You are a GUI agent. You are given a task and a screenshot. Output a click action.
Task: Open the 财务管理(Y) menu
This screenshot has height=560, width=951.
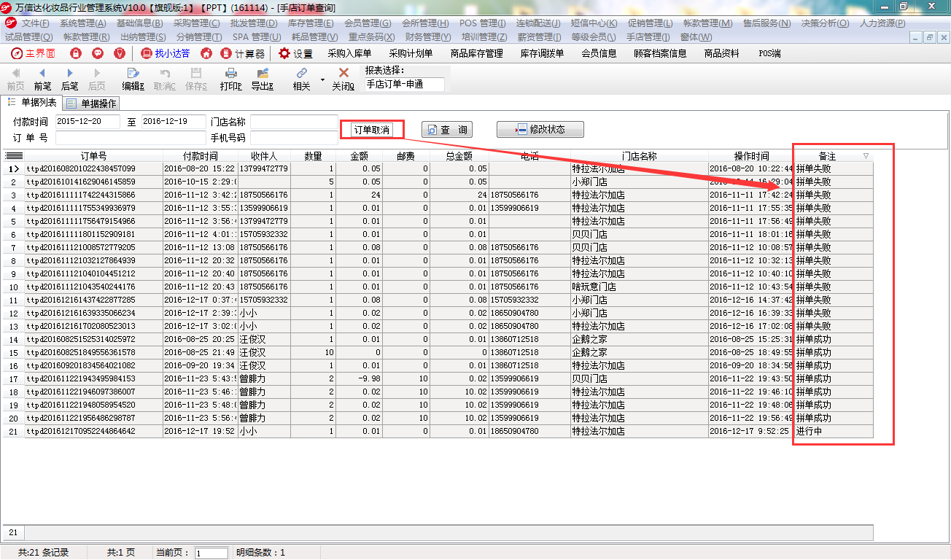[x=428, y=37]
